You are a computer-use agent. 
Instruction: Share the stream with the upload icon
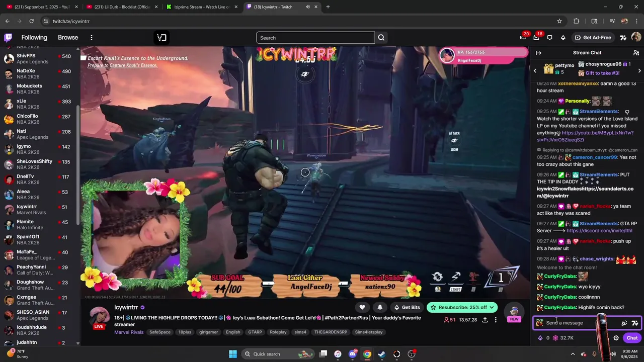(x=485, y=320)
